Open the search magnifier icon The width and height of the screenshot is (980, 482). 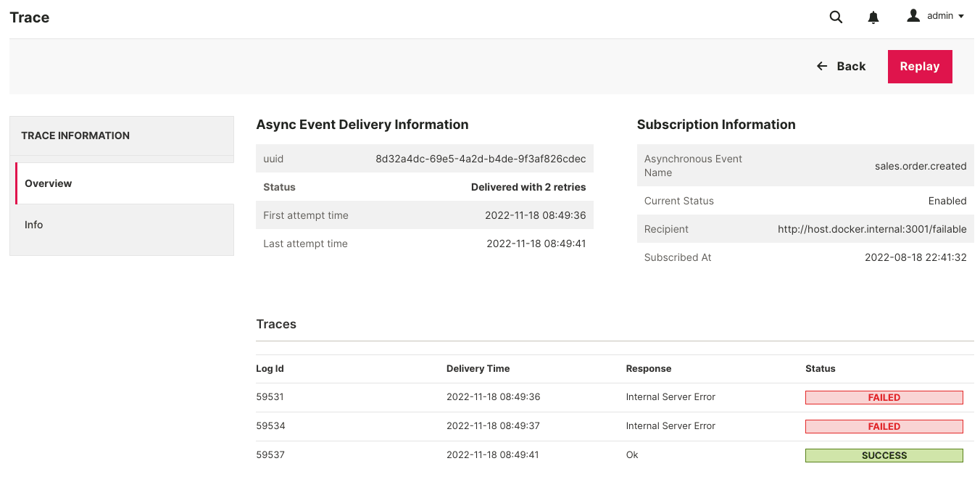(x=836, y=17)
